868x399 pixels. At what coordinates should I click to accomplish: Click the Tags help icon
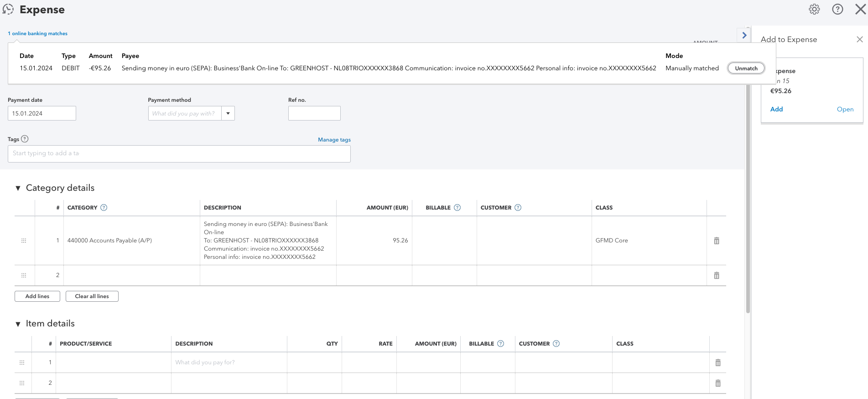point(25,139)
